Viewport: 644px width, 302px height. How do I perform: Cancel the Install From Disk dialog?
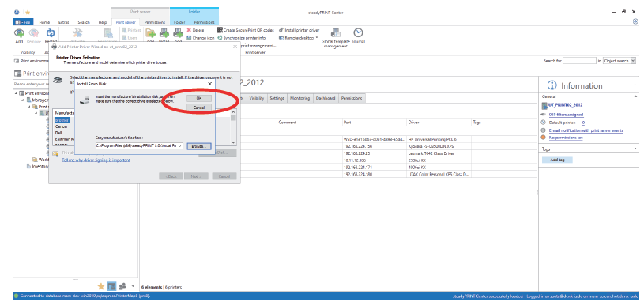tap(199, 108)
